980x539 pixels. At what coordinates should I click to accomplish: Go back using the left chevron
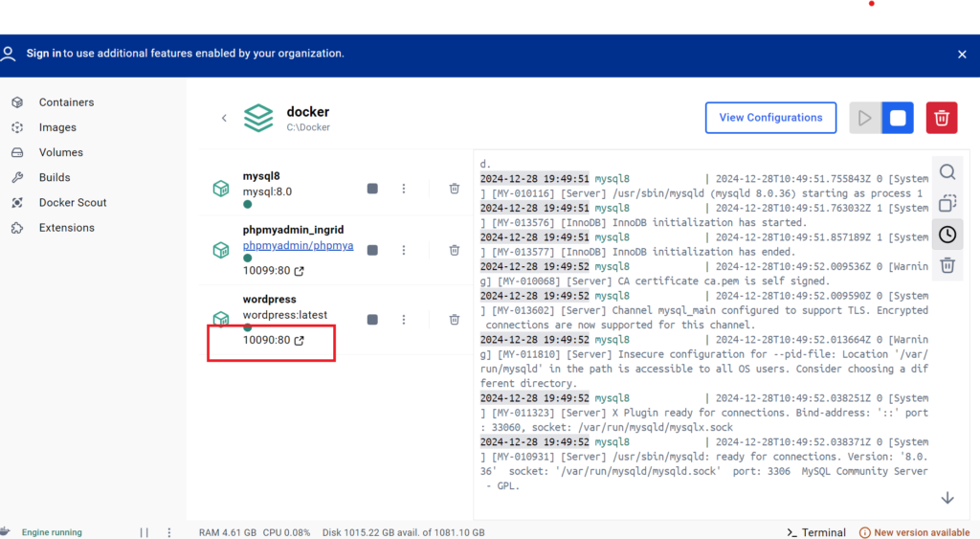click(224, 119)
